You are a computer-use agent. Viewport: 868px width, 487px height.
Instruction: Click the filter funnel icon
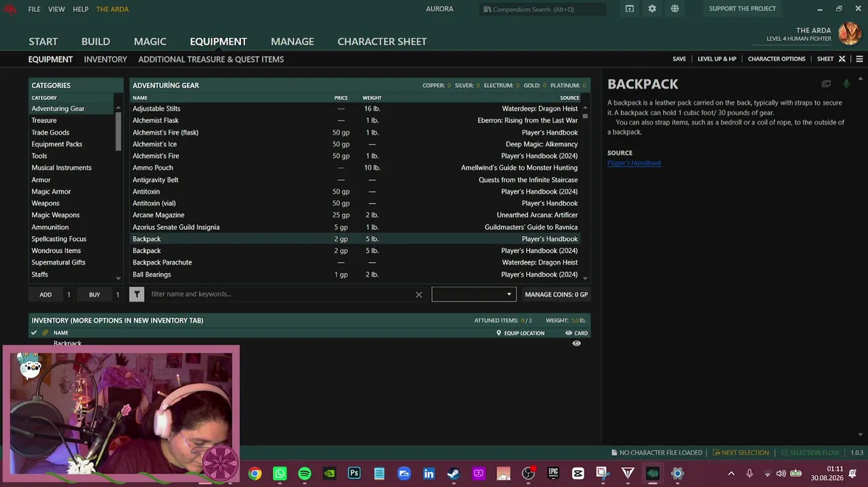137,294
